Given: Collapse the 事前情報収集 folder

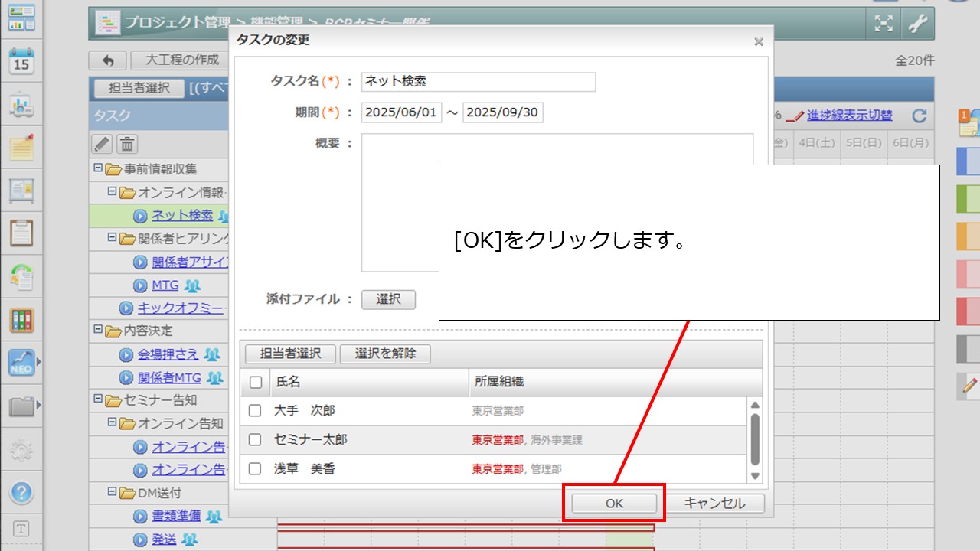Looking at the screenshot, I should (x=98, y=168).
